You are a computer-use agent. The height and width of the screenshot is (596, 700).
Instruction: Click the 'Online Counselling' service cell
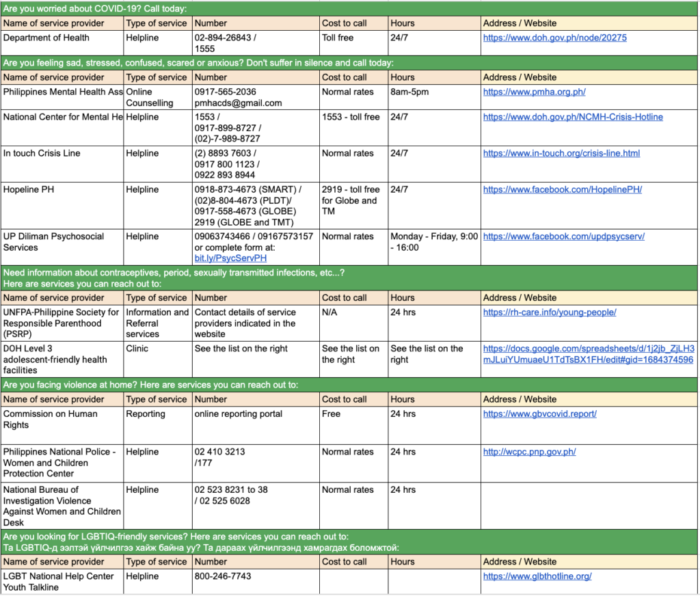pos(158,97)
